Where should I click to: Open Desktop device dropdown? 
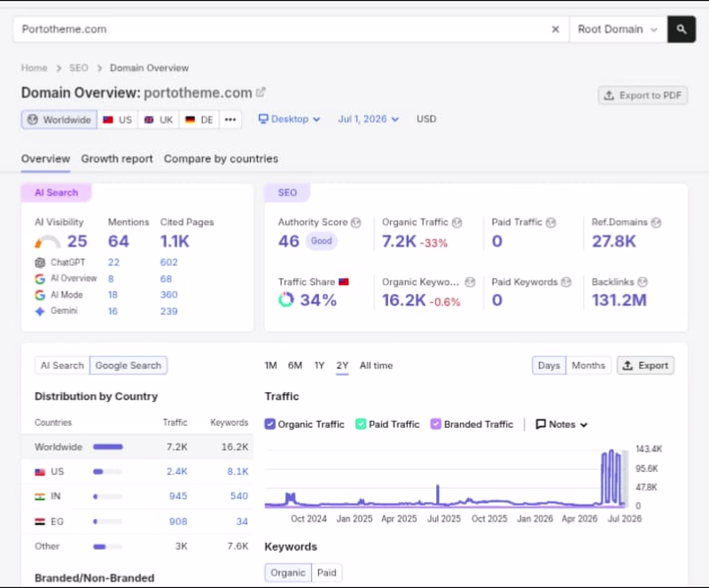click(x=290, y=119)
